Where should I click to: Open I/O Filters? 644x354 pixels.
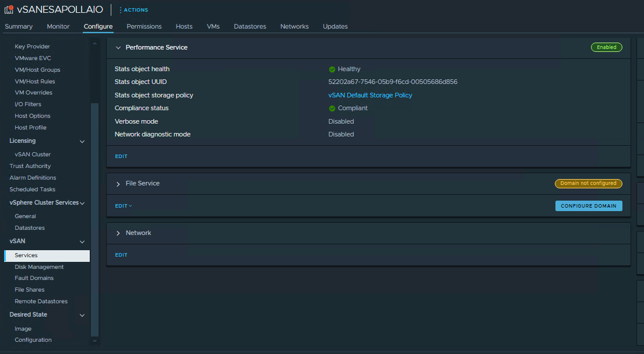click(x=28, y=104)
